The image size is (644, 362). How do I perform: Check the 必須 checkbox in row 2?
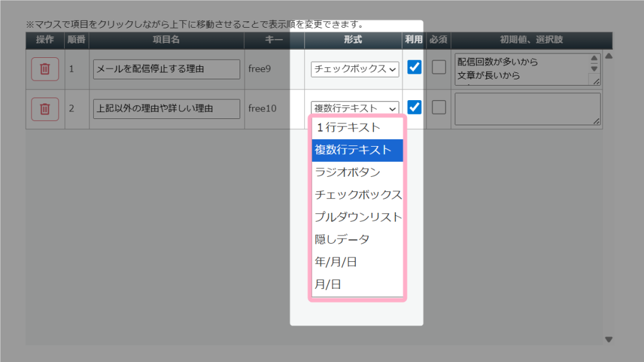point(438,107)
